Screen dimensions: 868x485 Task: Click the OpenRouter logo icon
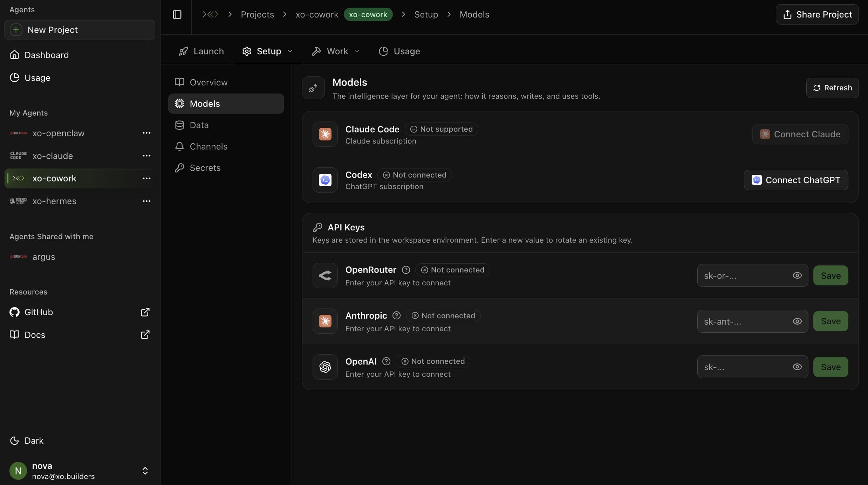(325, 276)
